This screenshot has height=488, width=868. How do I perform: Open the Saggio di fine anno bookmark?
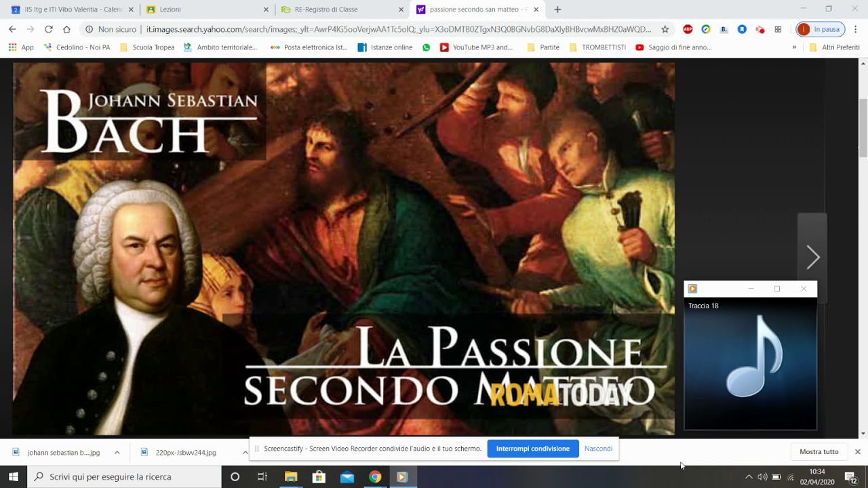click(673, 47)
